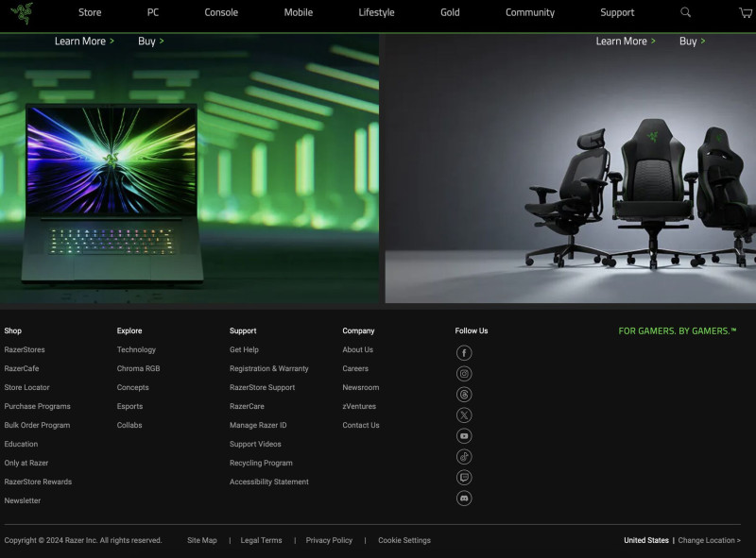The image size is (756, 558).
Task: Open the Purchase Programs link
Action: point(37,406)
